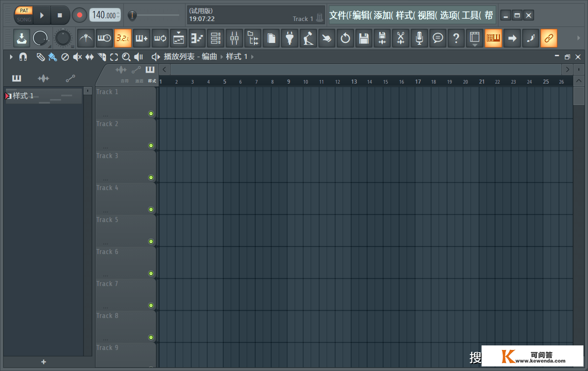The width and height of the screenshot is (588, 371).
Task: Enable wait for input before recording
Action: point(104,38)
